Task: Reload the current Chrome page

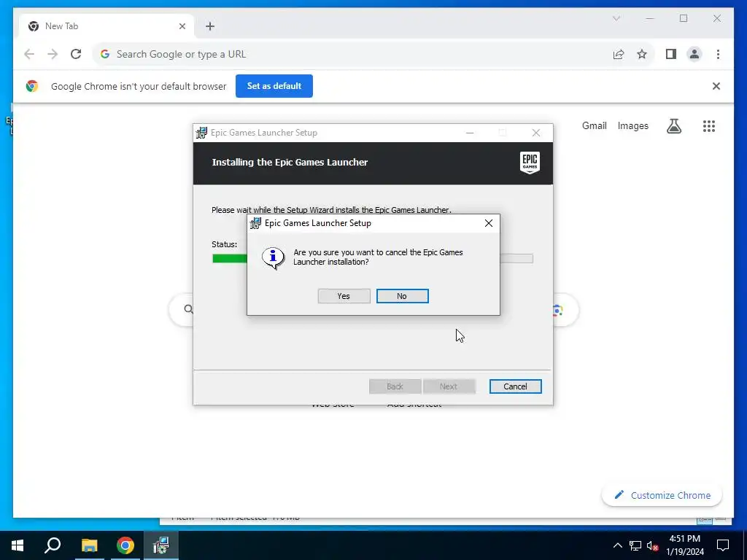Action: (x=76, y=54)
